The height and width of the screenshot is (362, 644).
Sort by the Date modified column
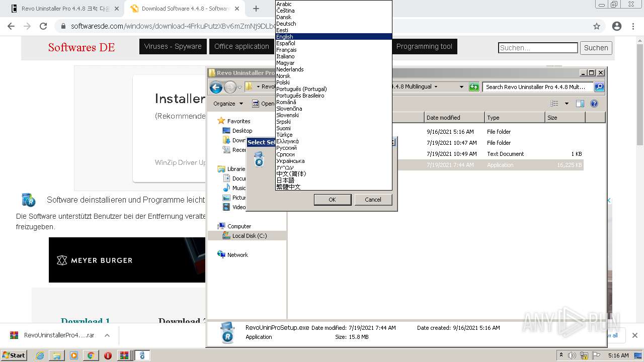tap(455, 118)
